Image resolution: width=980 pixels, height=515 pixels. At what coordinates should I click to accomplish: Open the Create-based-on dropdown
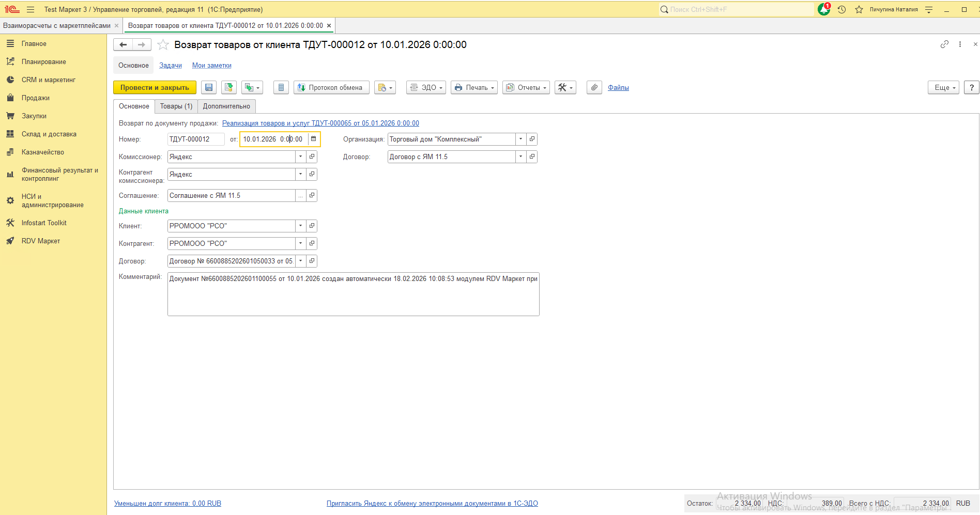(x=252, y=88)
